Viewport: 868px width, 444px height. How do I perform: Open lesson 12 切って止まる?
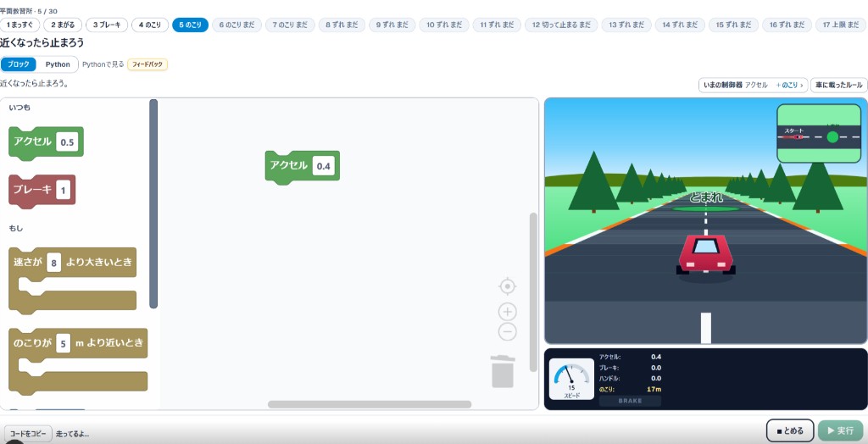tap(561, 25)
